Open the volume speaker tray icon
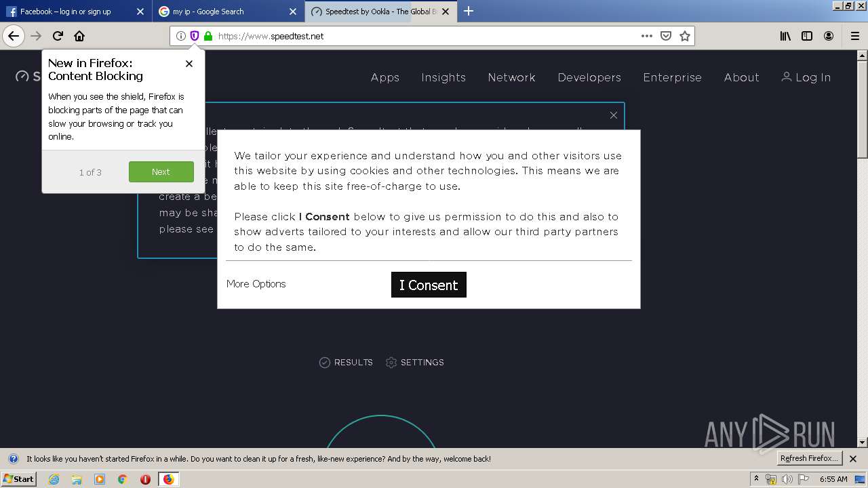The image size is (868, 488). click(x=787, y=479)
